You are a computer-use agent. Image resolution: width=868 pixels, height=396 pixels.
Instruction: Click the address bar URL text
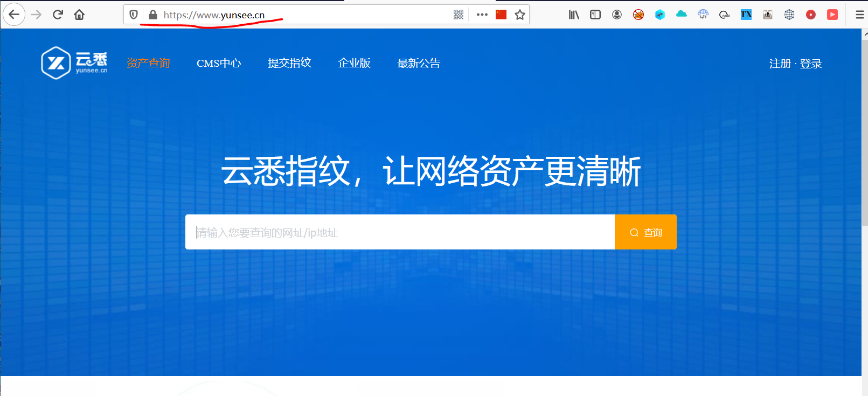tap(214, 15)
